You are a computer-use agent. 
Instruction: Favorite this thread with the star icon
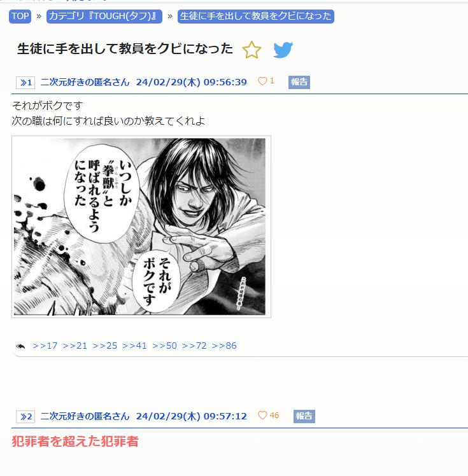coord(252,50)
